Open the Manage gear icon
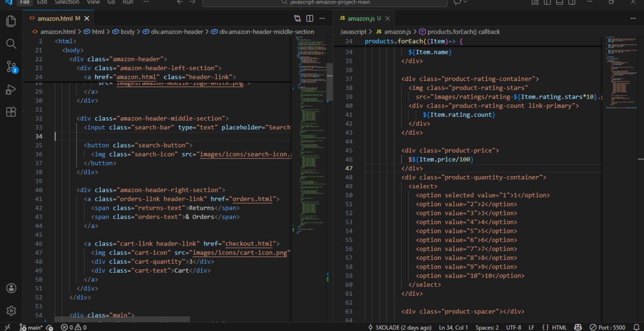Image resolution: width=644 pixels, height=331 pixels. point(11,311)
